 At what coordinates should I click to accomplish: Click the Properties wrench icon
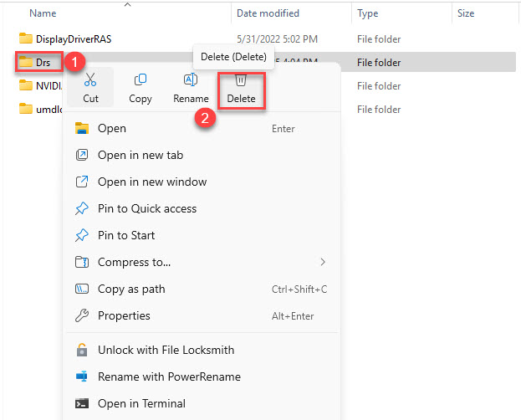[82, 315]
